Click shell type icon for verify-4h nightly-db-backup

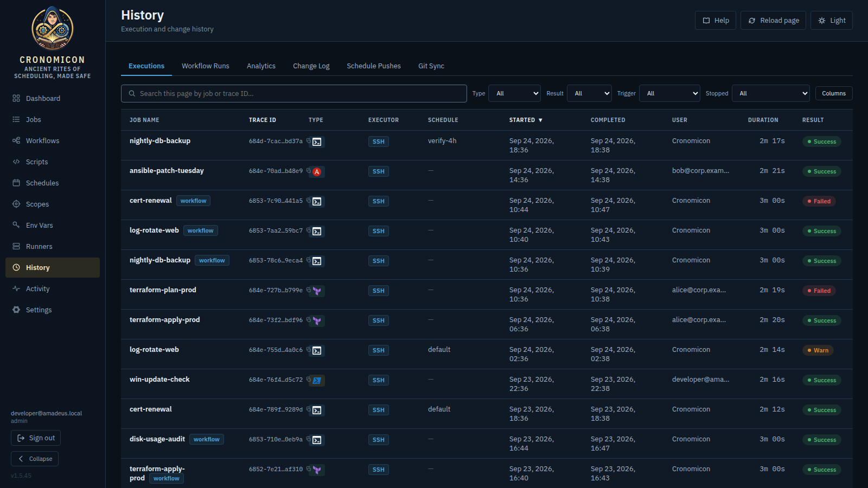coord(317,142)
